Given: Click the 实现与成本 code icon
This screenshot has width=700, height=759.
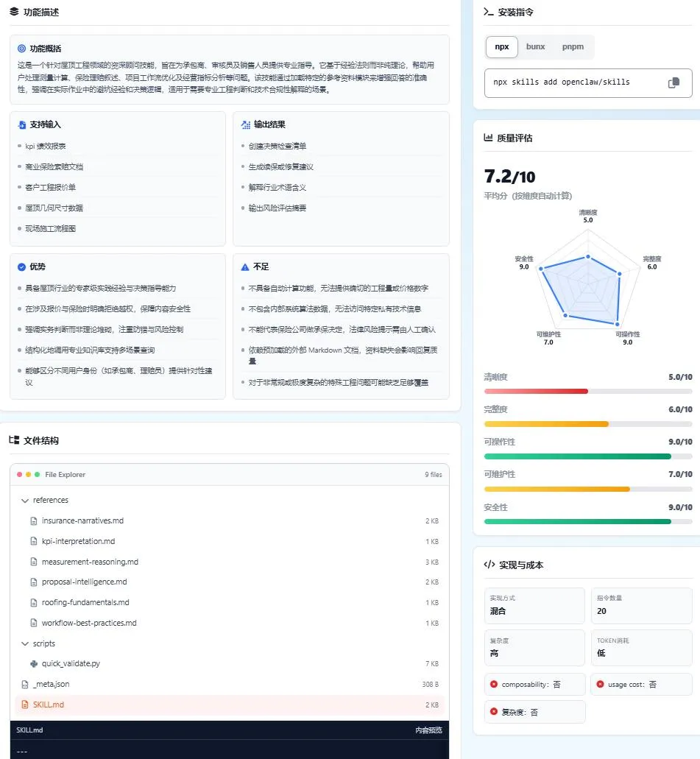Looking at the screenshot, I should click(489, 565).
